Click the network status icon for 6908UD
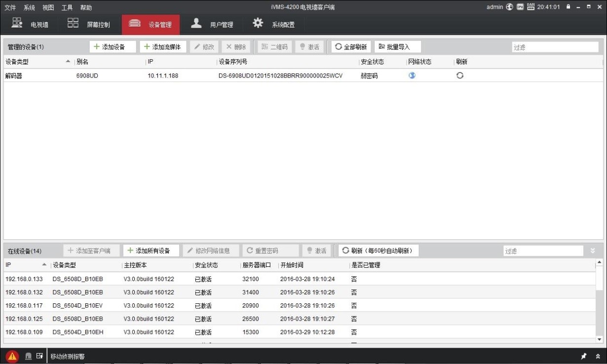Image resolution: width=607 pixels, height=364 pixels. (x=412, y=75)
